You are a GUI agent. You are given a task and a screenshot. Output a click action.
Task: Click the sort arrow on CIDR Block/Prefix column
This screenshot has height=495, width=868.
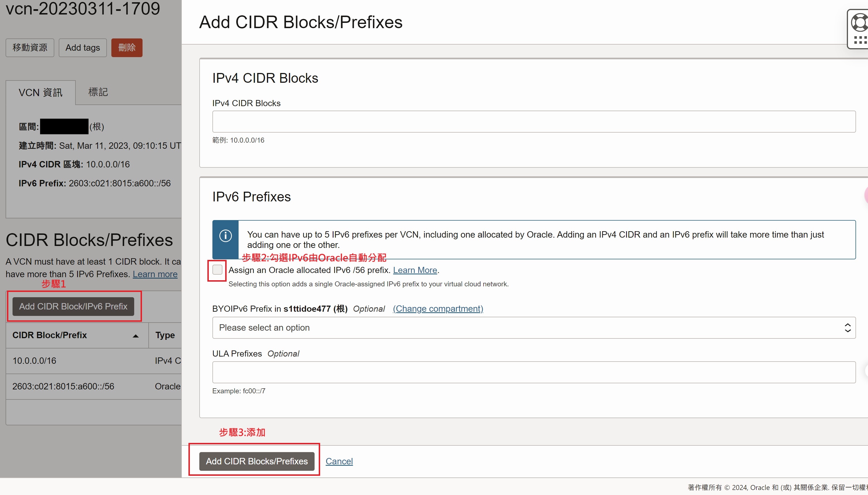click(136, 336)
